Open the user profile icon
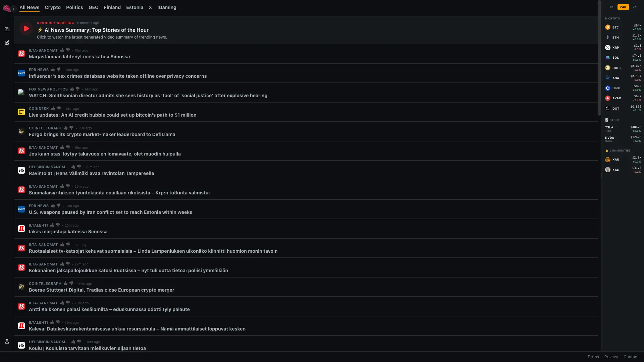644x362 pixels. (7, 341)
